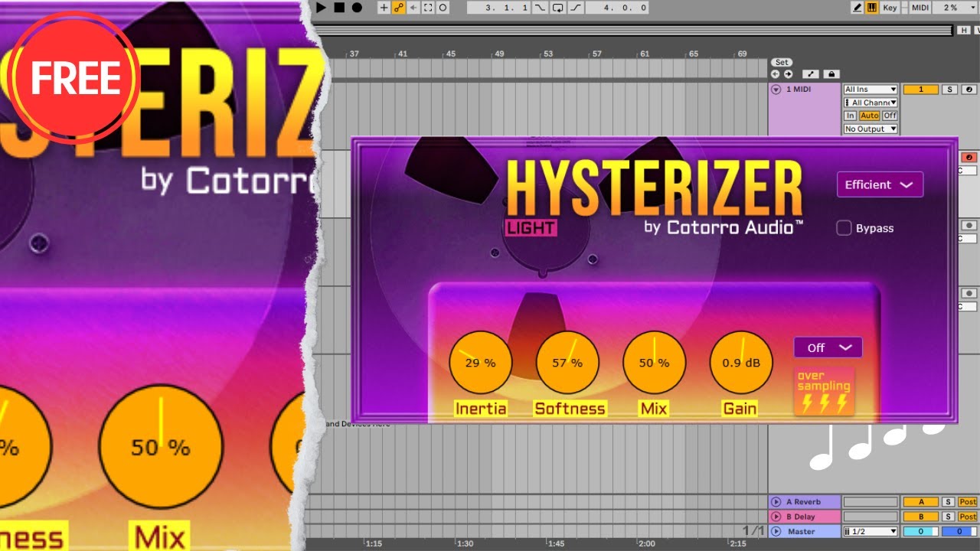Select the 1 MIDI track name
Viewport: 980px width, 551px height.
[799, 90]
